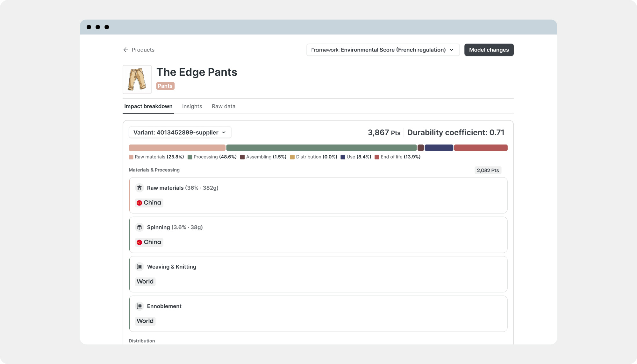Click the back arrow next to Products

[x=126, y=50]
